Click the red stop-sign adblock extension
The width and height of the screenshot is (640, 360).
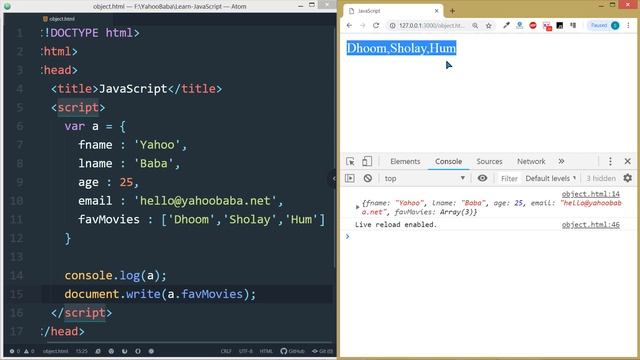click(x=533, y=25)
